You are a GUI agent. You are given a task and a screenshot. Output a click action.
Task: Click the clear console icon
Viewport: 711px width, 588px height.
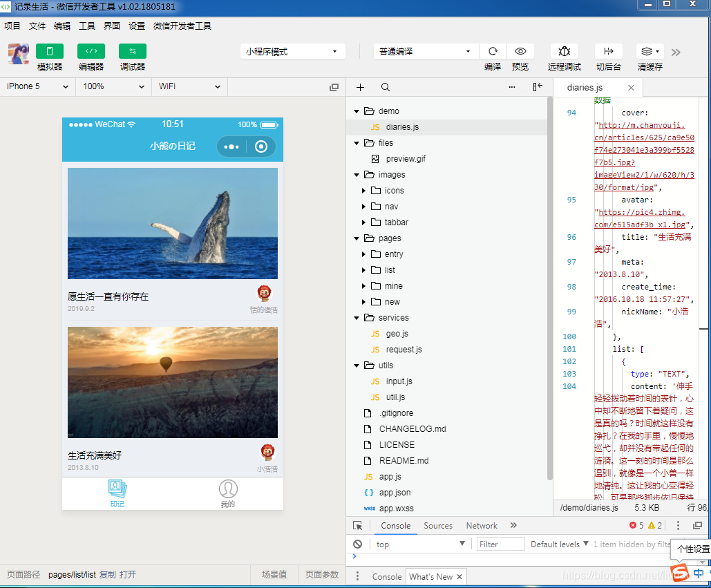[358, 544]
